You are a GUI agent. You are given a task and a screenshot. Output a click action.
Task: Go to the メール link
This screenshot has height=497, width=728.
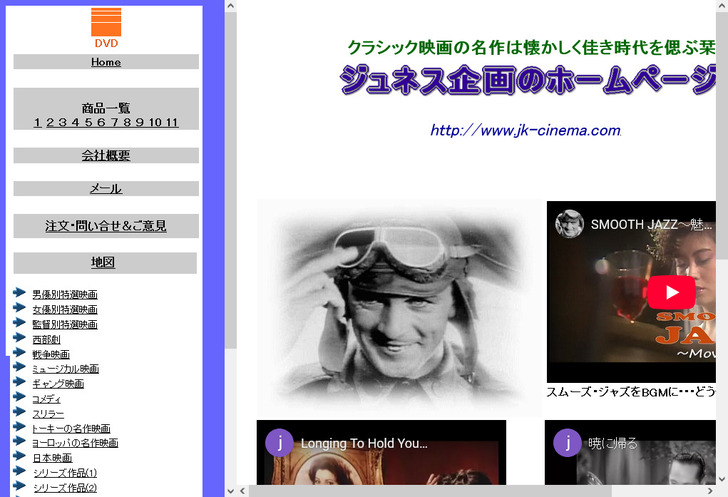[x=106, y=188]
